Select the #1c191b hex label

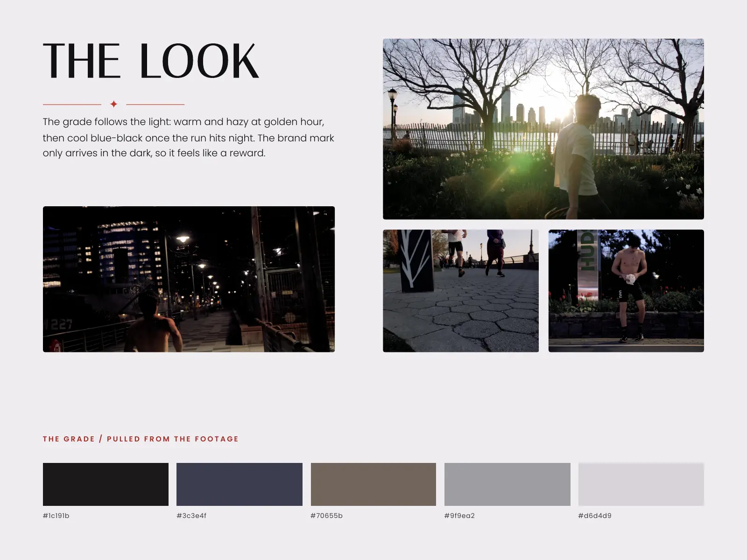click(56, 516)
